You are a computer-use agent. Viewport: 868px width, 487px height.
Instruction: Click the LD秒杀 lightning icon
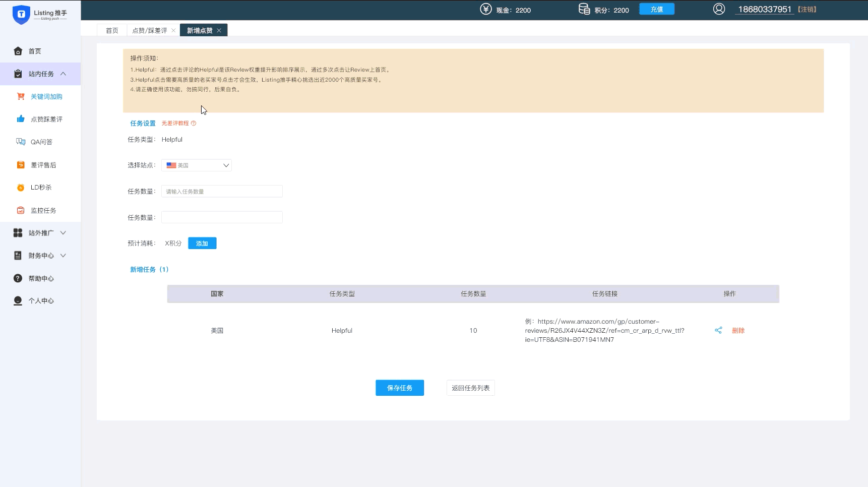pos(21,188)
